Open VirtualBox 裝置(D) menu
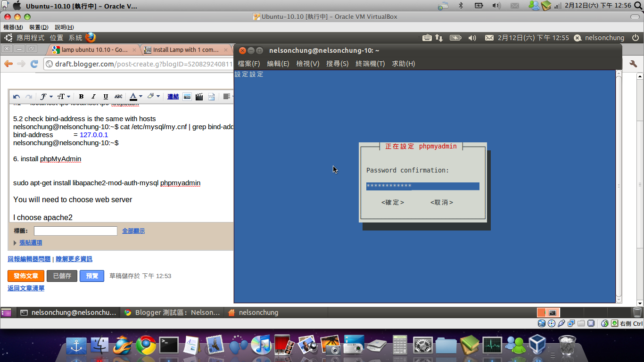This screenshot has width=644, height=362. coord(39,27)
